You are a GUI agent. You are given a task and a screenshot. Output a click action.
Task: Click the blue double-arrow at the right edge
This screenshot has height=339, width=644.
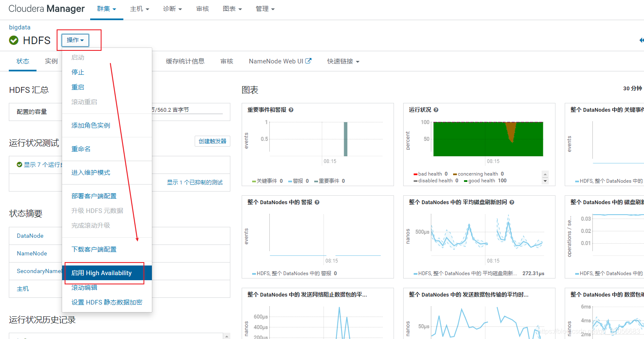pos(641,40)
